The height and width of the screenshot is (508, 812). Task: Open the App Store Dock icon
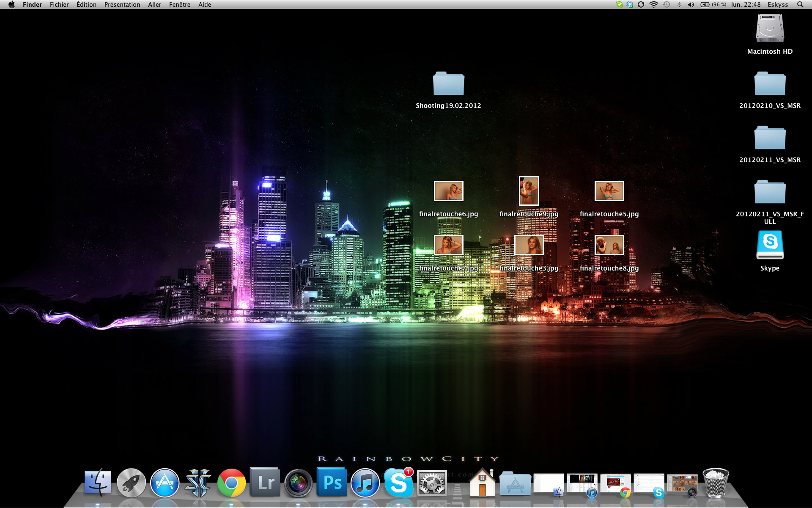[165, 483]
